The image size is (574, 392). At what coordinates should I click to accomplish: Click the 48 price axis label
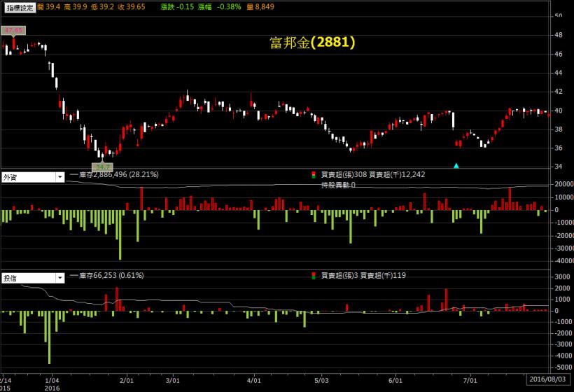pos(559,35)
